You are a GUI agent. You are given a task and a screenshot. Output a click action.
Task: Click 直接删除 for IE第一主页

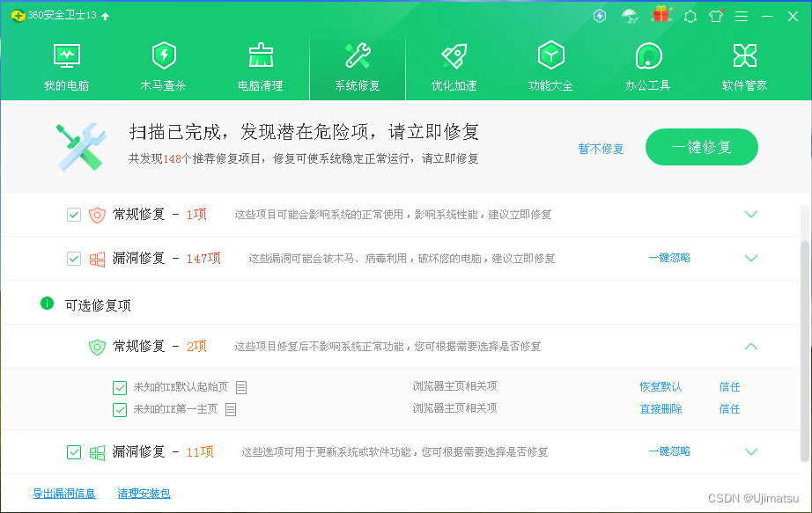click(661, 409)
